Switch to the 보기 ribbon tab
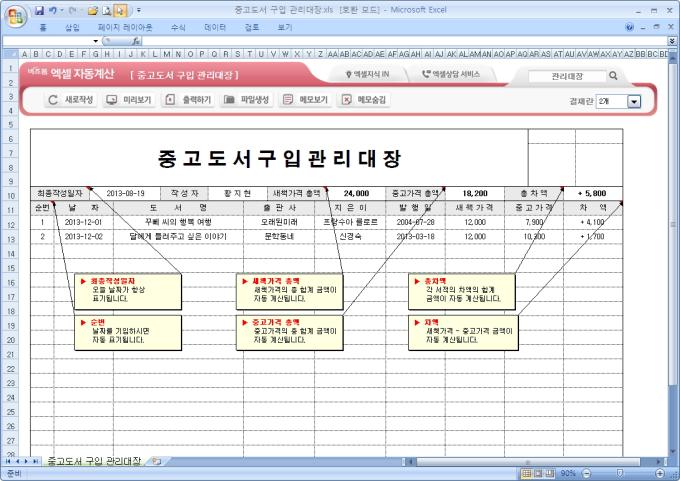680x481 pixels. point(284,27)
